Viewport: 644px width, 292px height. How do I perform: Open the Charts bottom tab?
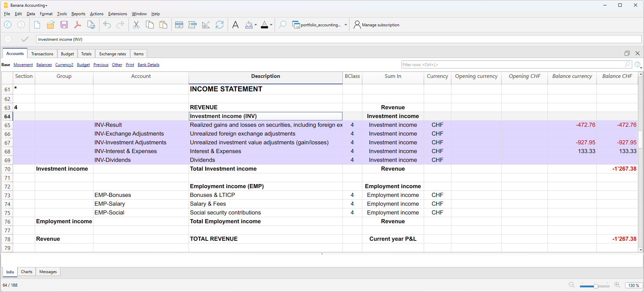[x=27, y=272]
